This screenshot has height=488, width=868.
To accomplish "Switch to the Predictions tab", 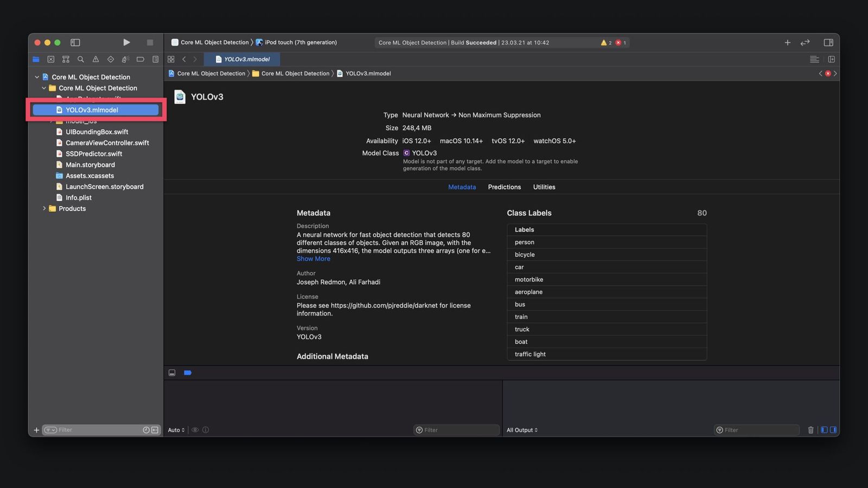I will coord(504,187).
